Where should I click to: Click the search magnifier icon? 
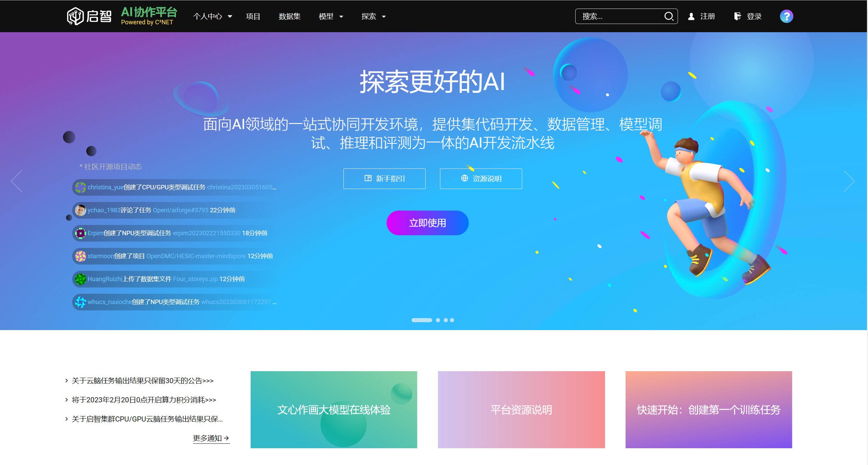click(668, 16)
